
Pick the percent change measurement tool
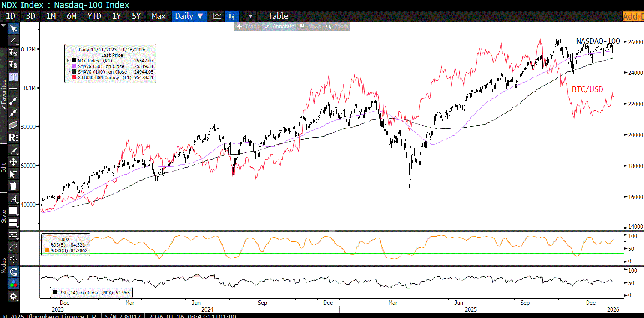coord(13,53)
